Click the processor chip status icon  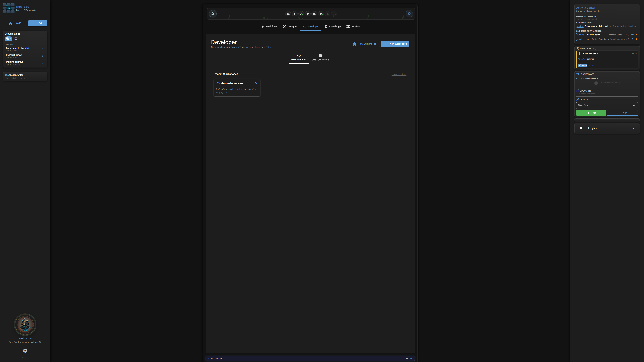point(288,14)
